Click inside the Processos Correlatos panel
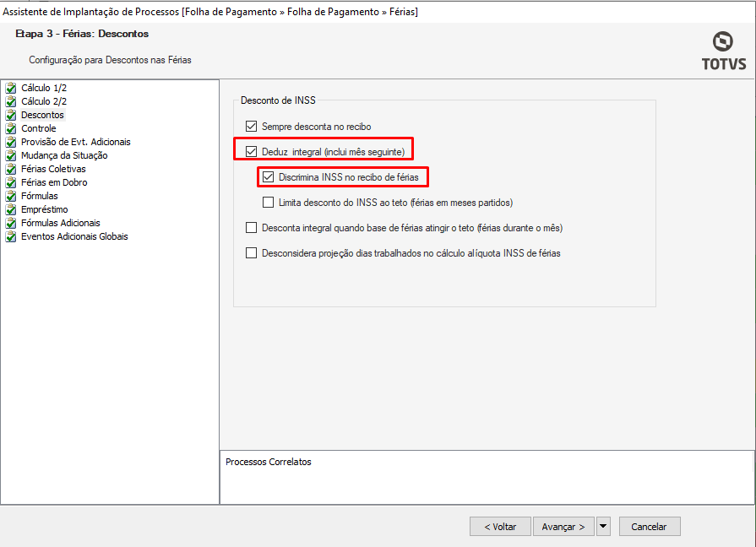 point(486,483)
